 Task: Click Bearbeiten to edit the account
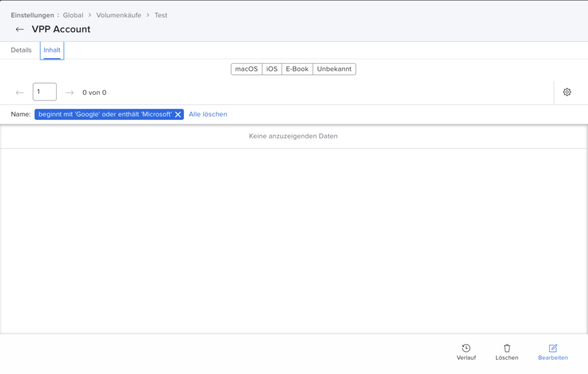tap(553, 352)
